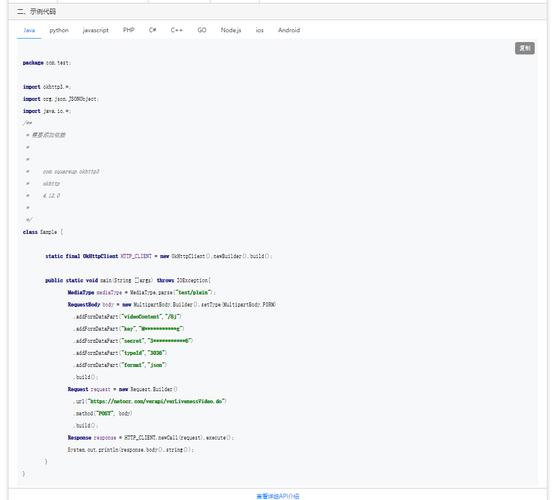Click the addFormDataPart 'secret' line
The height and width of the screenshot is (500, 556).
click(133, 340)
